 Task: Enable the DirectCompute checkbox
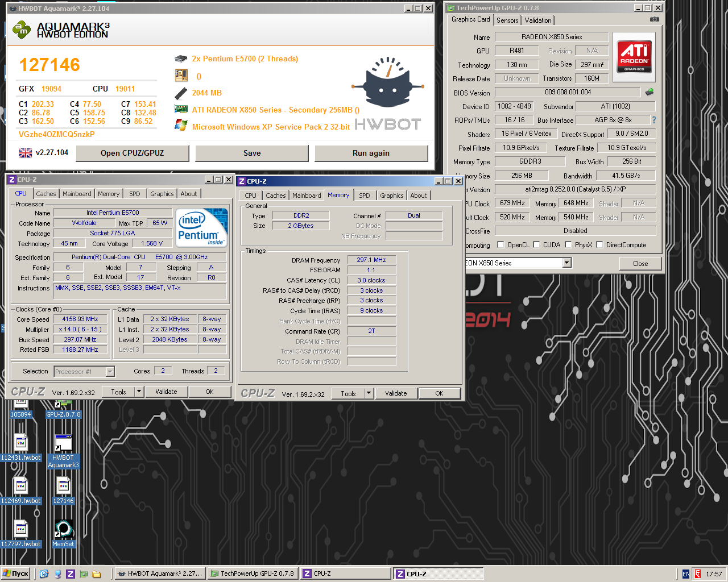pos(599,244)
